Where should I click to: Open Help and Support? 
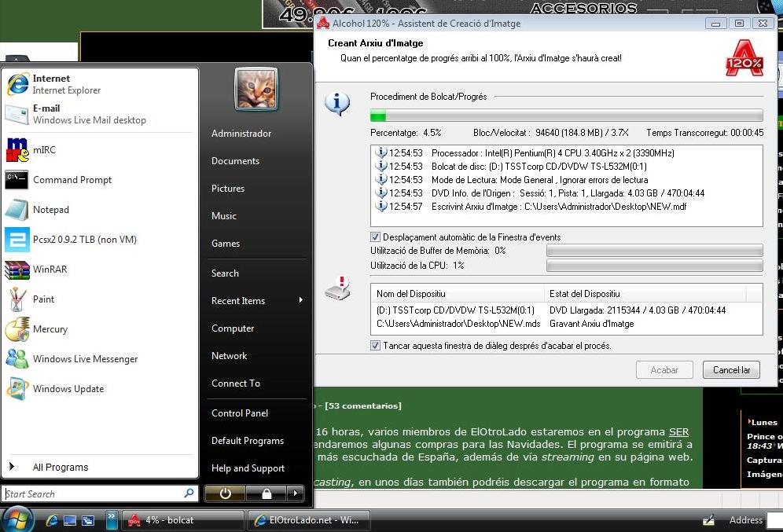click(x=256, y=468)
